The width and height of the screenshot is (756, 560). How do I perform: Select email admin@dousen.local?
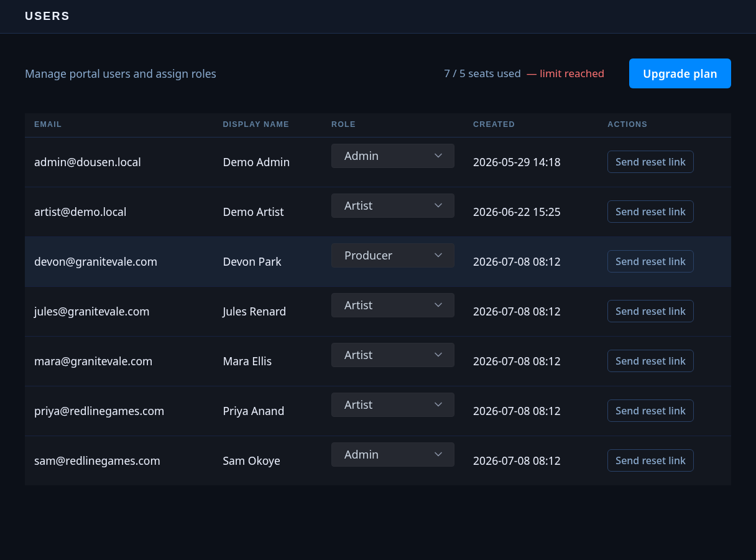click(x=88, y=162)
